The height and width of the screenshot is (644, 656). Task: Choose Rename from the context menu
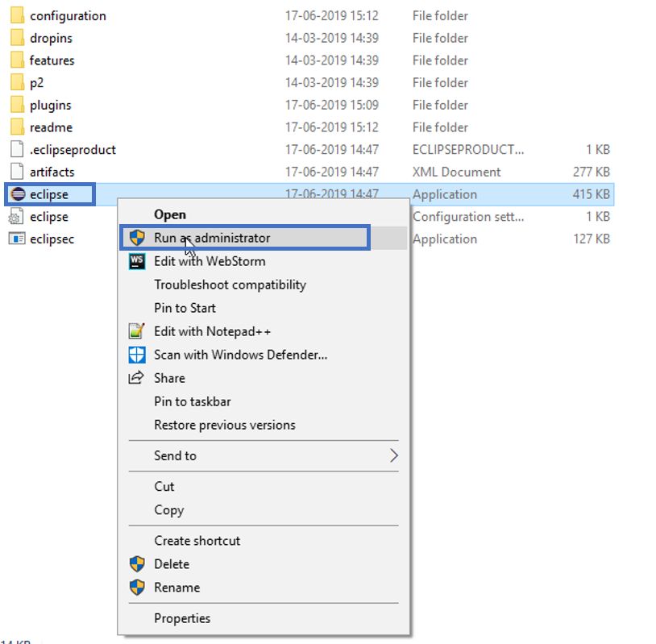tap(264, 588)
